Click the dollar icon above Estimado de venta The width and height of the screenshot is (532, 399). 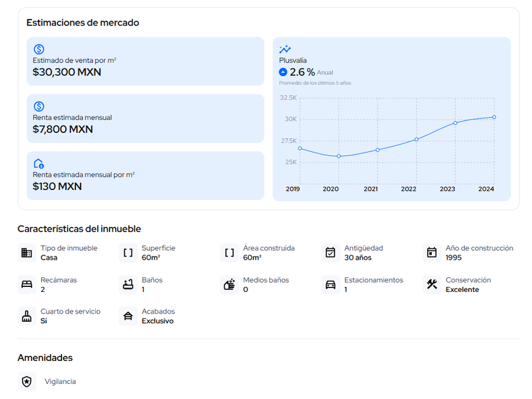(x=39, y=49)
